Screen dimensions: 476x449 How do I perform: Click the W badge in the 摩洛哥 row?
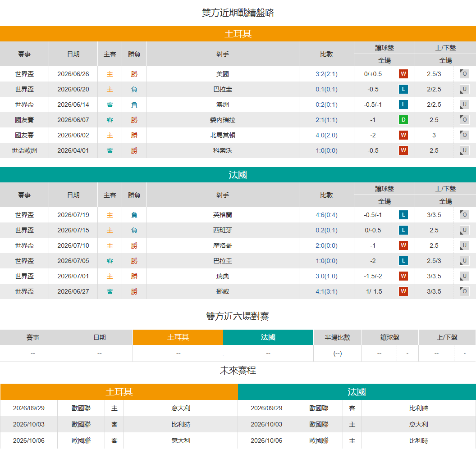(403, 245)
